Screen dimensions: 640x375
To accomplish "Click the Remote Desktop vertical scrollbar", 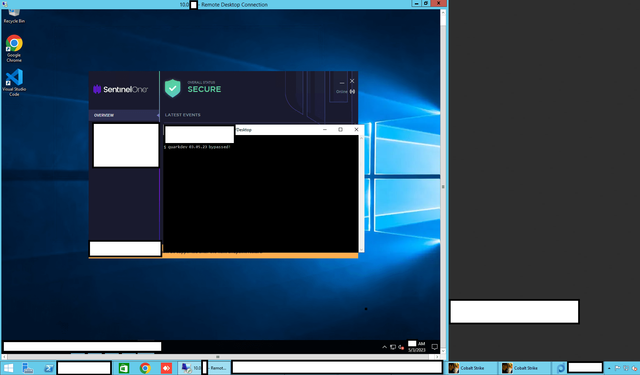I will tap(443, 181).
